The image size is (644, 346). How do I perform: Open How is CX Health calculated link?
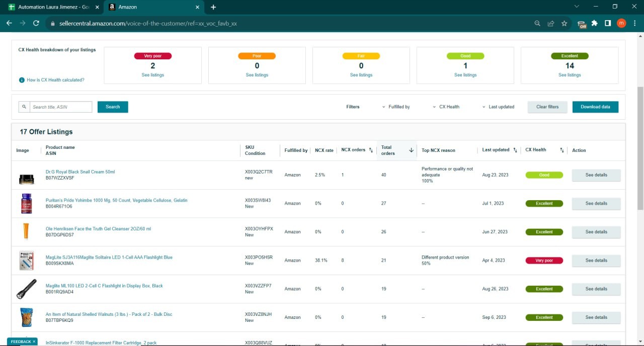[55, 80]
